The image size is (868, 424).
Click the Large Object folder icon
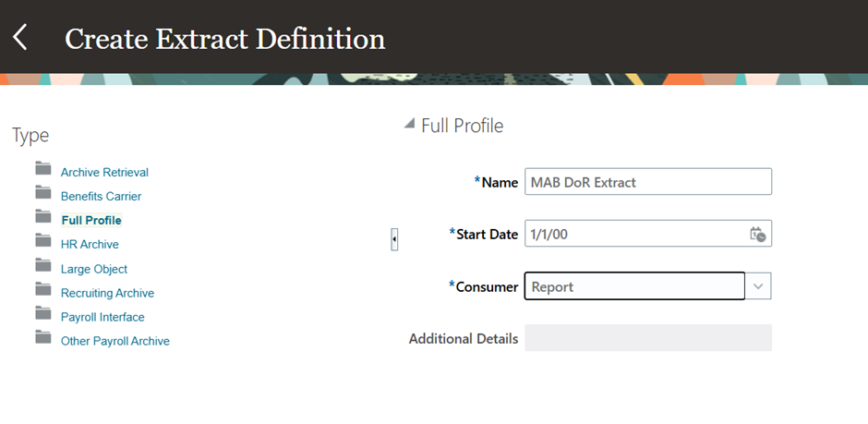(43, 264)
